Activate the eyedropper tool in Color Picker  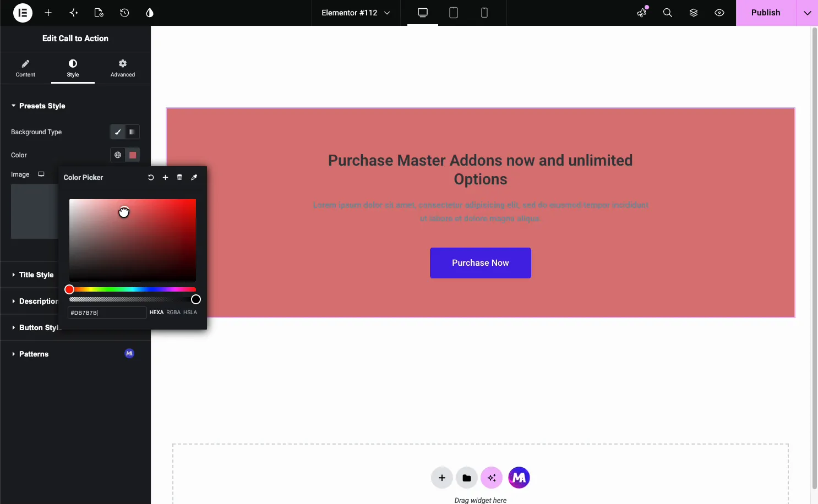tap(194, 177)
